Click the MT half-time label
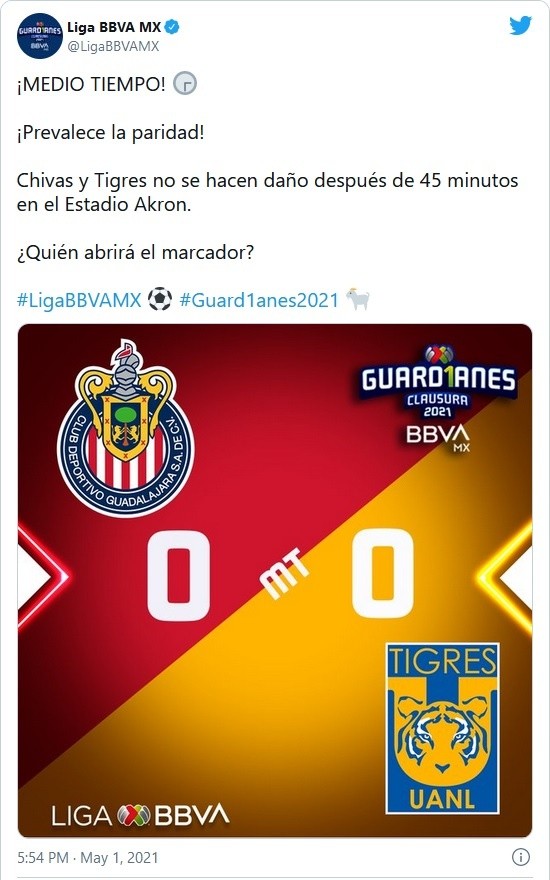The width and height of the screenshot is (550, 880). pos(285,574)
